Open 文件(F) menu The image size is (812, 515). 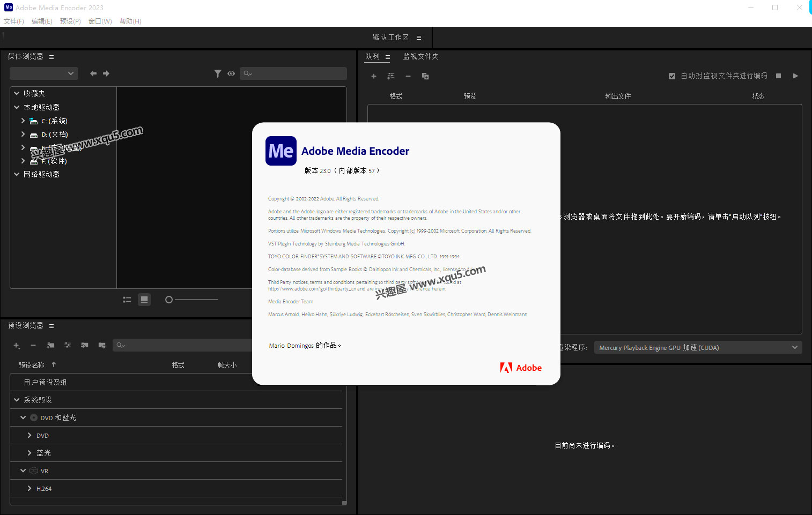point(14,21)
